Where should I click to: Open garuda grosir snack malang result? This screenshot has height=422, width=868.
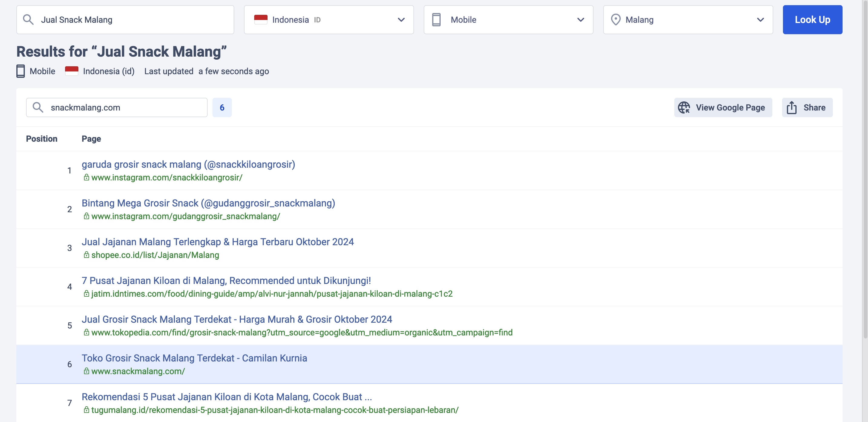(188, 164)
